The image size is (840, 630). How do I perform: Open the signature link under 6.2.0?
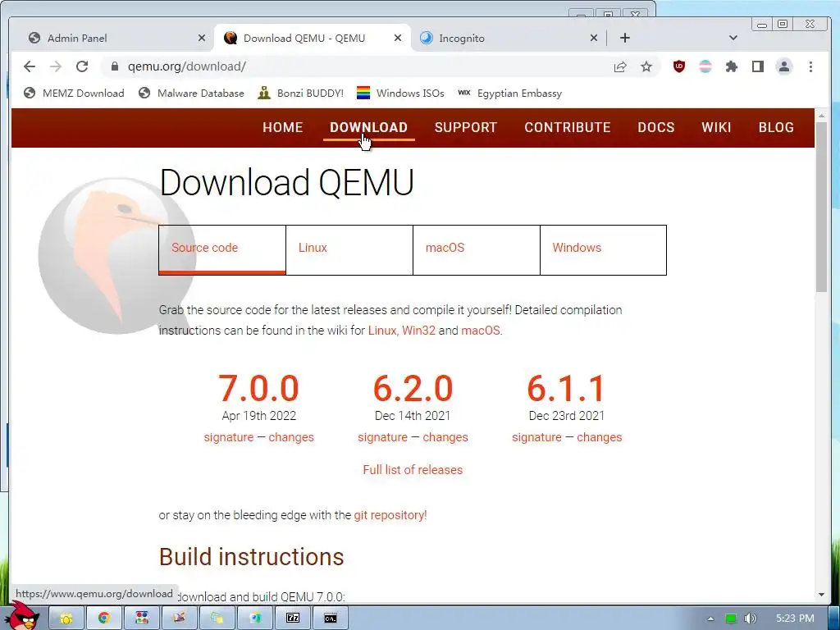[x=382, y=437]
